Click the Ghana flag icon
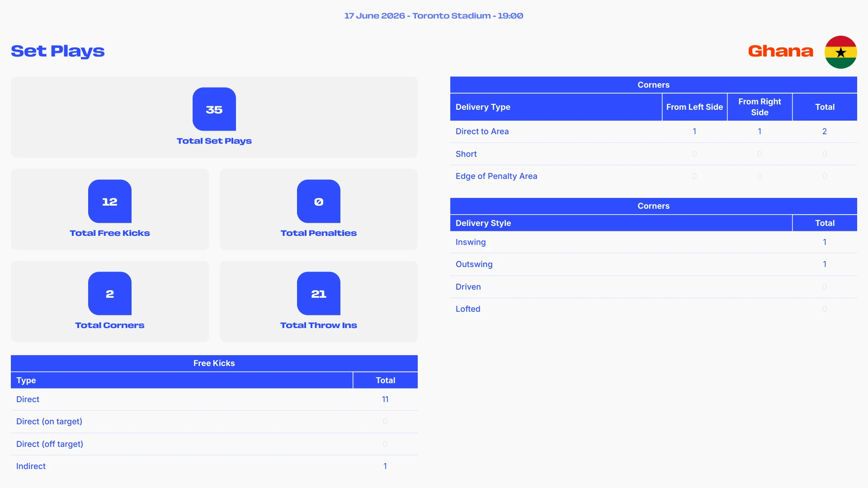The width and height of the screenshot is (868, 488). [840, 52]
